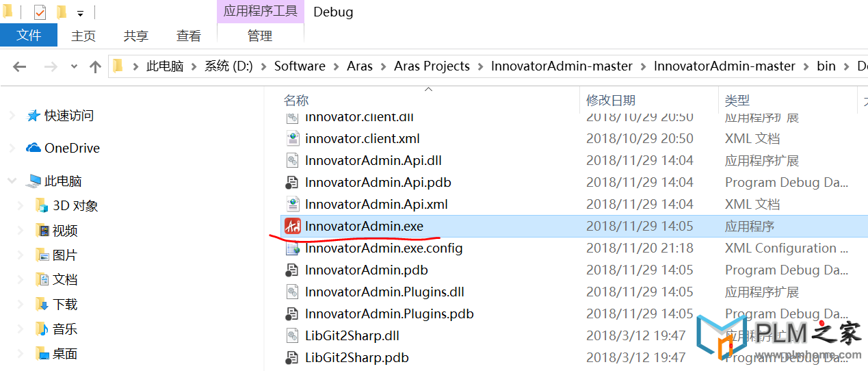Click the Aras Projects breadcrumb segment
Image resolution: width=868 pixels, height=371 pixels.
[x=432, y=66]
